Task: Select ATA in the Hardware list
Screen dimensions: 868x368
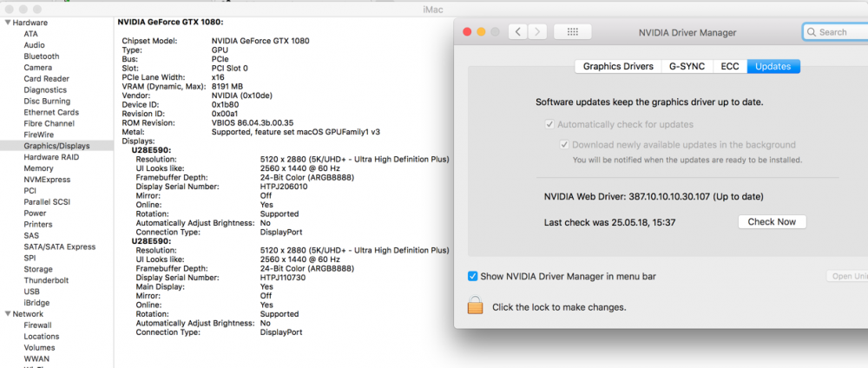Action: click(x=31, y=34)
